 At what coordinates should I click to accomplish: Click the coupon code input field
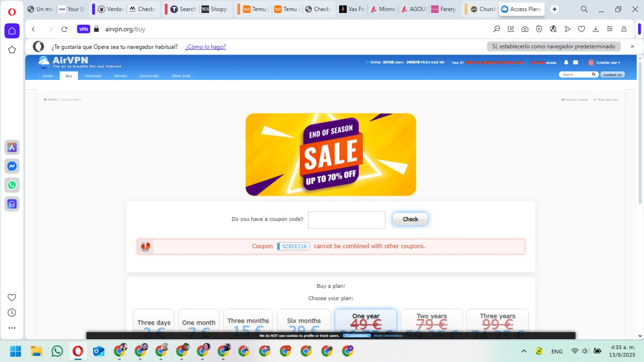coord(346,220)
